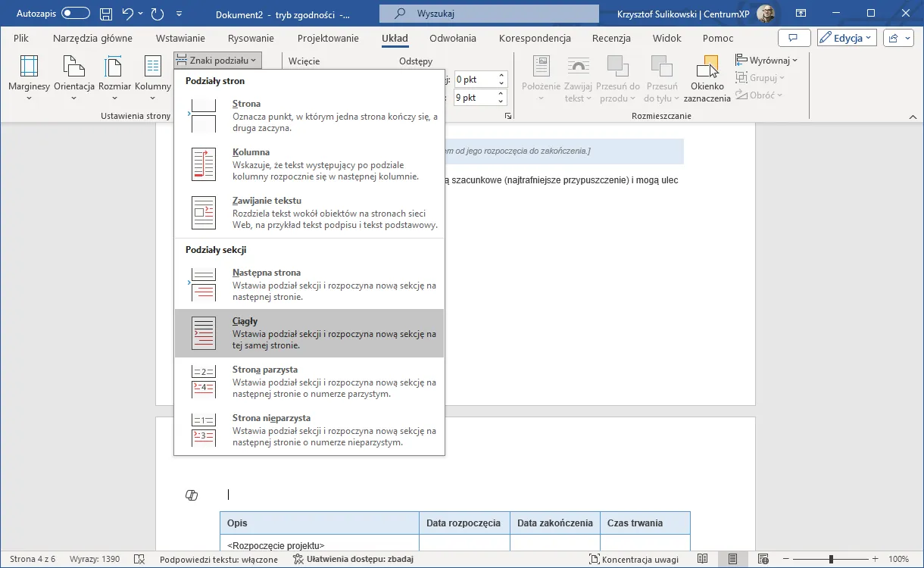Image resolution: width=924 pixels, height=568 pixels.
Task: Click Podpowiedzi tekstu: włączone status button
Action: 219,559
